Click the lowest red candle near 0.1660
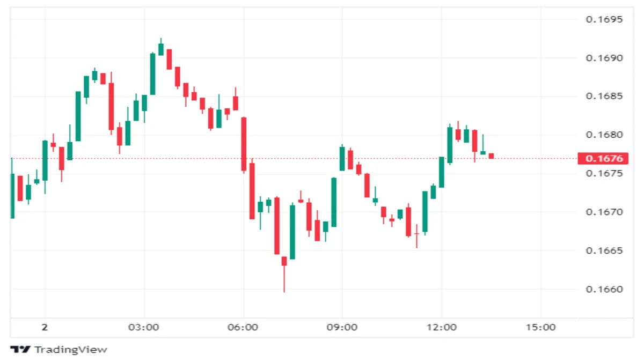 pos(284,261)
